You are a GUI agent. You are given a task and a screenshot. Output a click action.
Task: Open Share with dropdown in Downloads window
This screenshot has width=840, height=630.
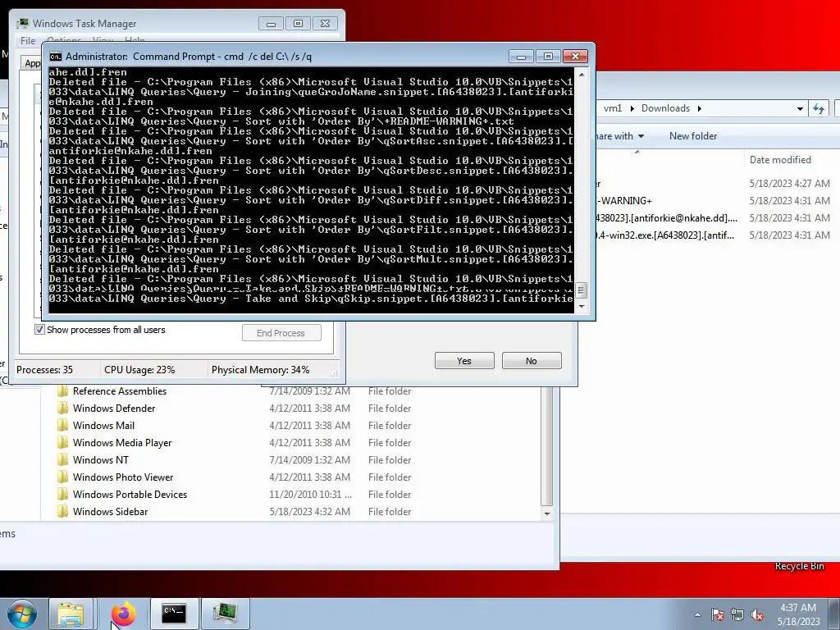point(620,136)
